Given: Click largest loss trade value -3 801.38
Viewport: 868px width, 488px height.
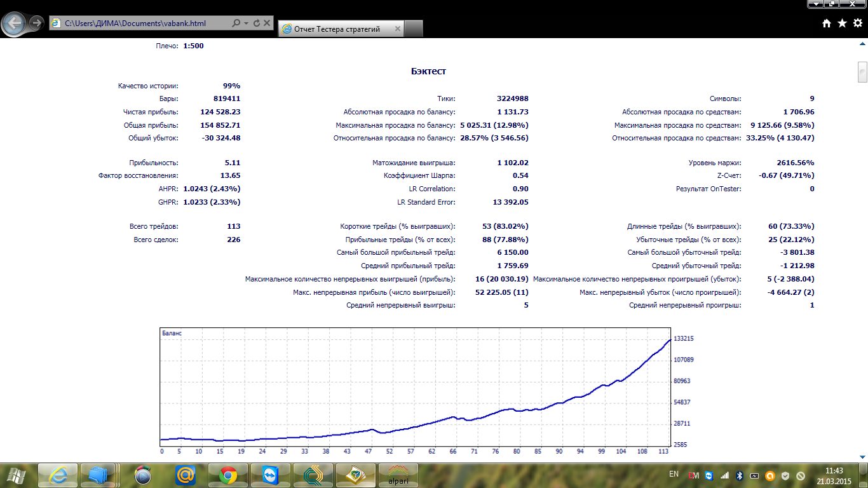Looking at the screenshot, I should (x=796, y=252).
